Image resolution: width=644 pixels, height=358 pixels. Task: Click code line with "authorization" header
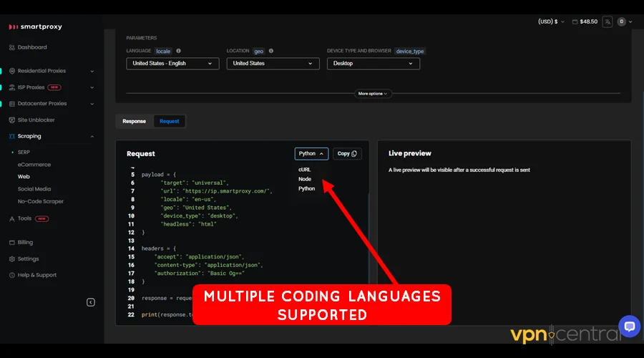(200, 274)
